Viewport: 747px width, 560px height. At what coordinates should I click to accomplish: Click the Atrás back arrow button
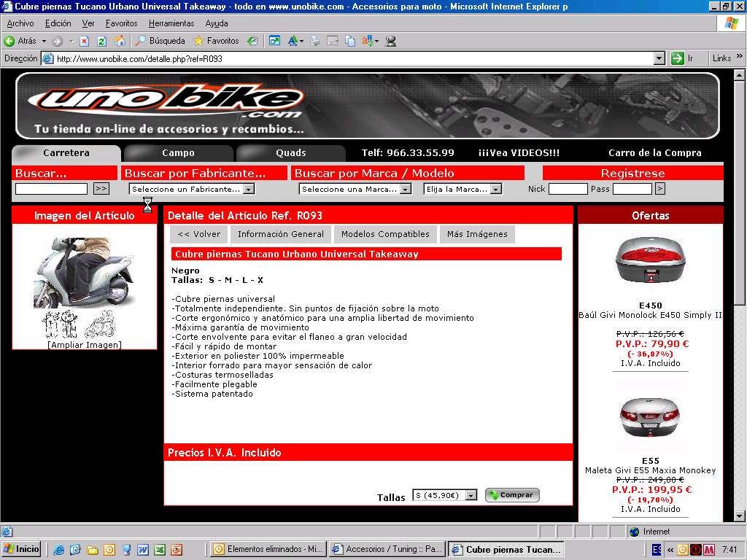20,41
